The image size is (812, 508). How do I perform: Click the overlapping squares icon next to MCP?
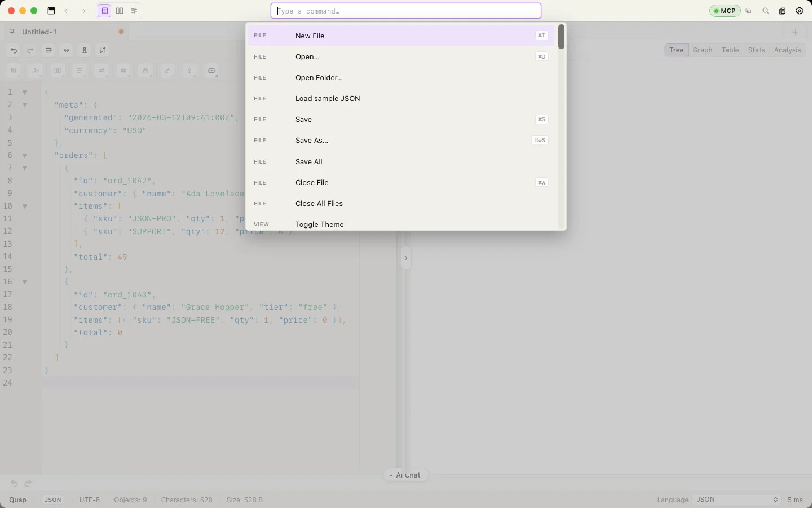pos(748,11)
